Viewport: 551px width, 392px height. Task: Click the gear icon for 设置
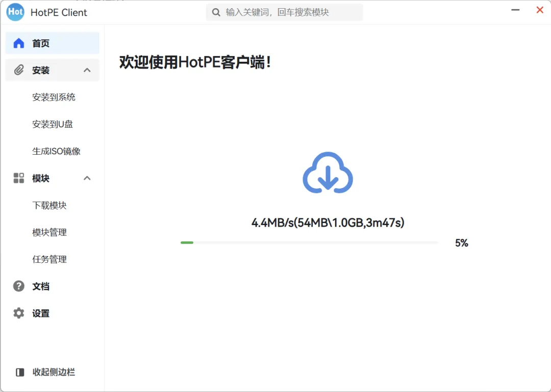pyautogui.click(x=19, y=313)
